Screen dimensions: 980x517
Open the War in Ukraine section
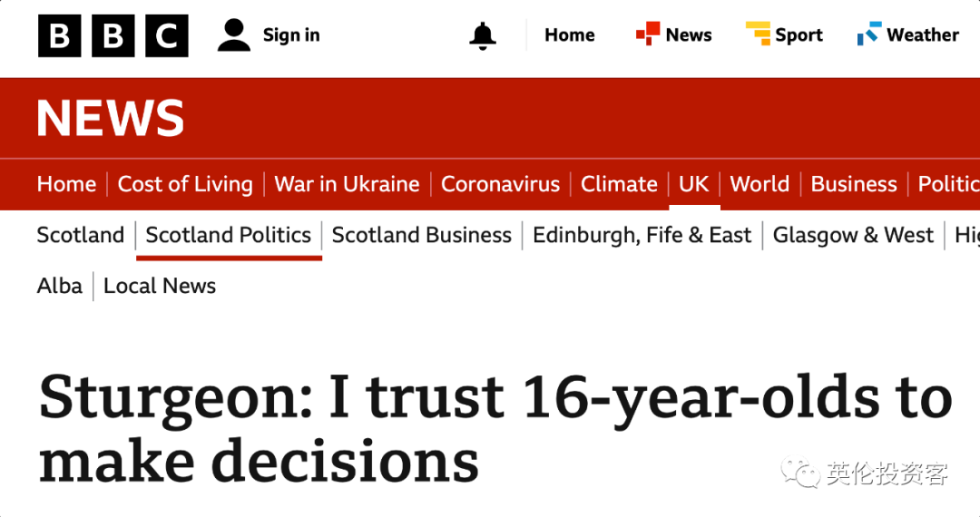pyautogui.click(x=347, y=184)
